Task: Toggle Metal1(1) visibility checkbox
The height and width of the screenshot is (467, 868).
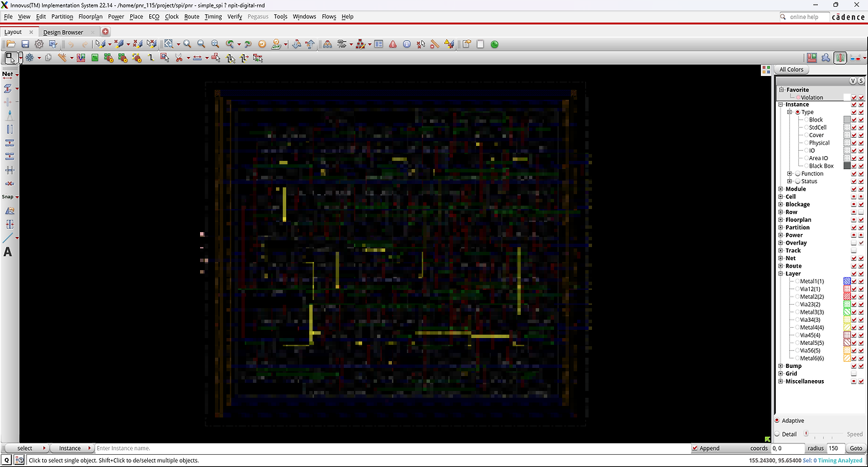Action: pos(854,282)
